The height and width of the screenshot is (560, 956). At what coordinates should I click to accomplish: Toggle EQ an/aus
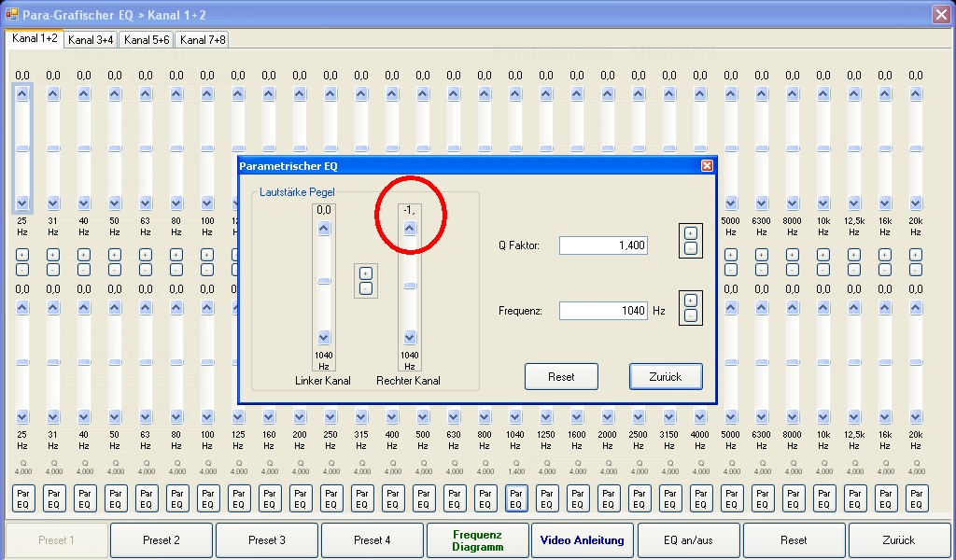[688, 539]
